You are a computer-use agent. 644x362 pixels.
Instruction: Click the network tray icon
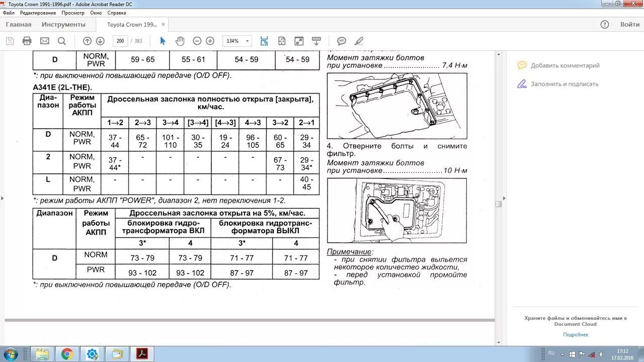(x=592, y=354)
